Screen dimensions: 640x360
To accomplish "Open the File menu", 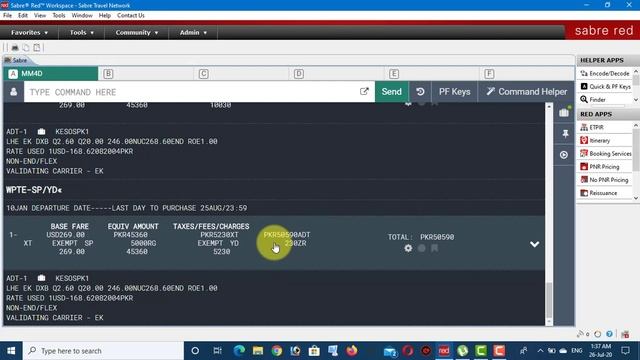I will coord(7,16).
